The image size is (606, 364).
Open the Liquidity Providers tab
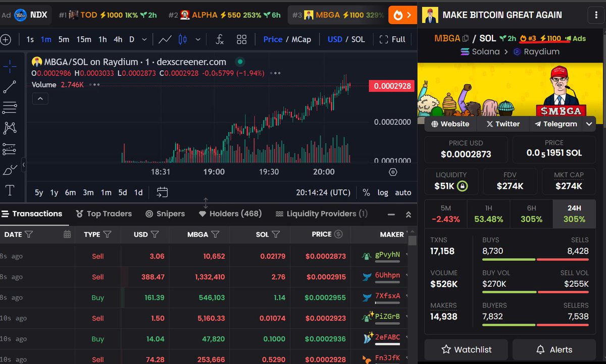[321, 214]
